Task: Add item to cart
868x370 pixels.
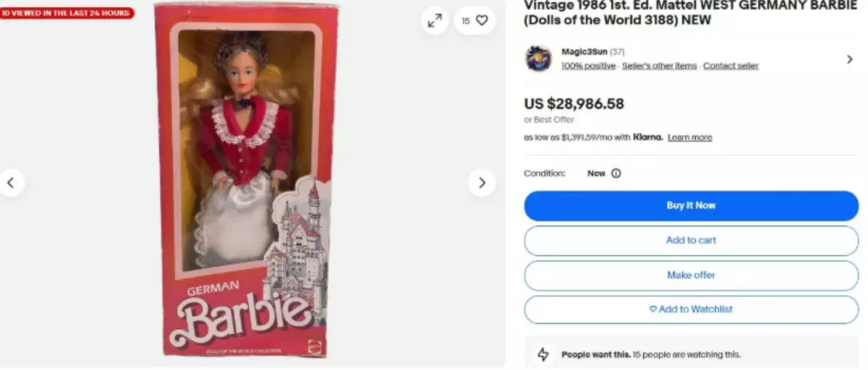Action: pos(691,240)
